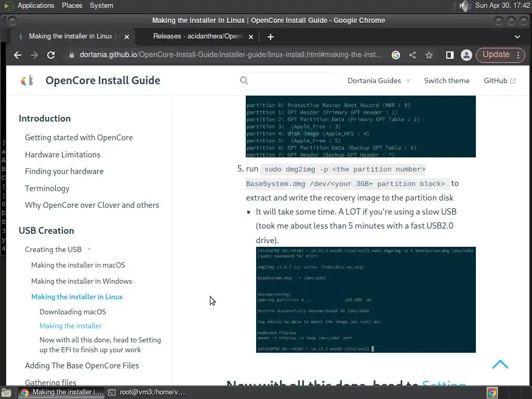The image size is (532, 399).
Task: Open Getting started with OpenCore
Action: pyautogui.click(x=79, y=138)
